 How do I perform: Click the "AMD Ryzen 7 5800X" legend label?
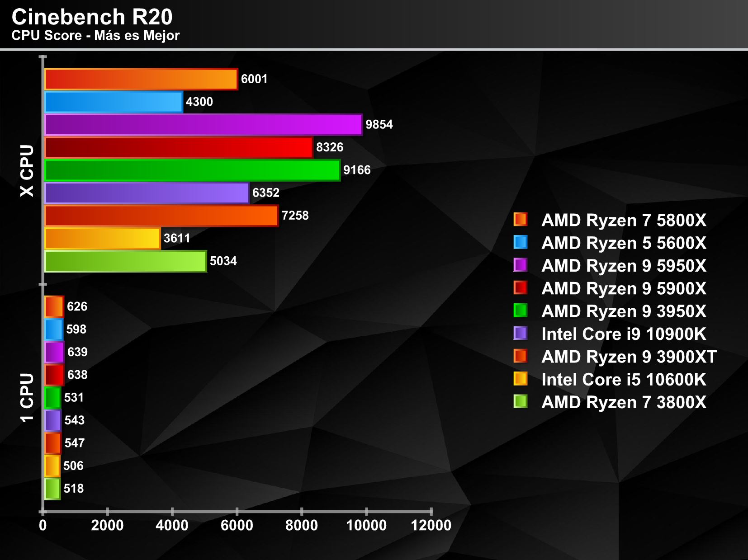coord(624,220)
